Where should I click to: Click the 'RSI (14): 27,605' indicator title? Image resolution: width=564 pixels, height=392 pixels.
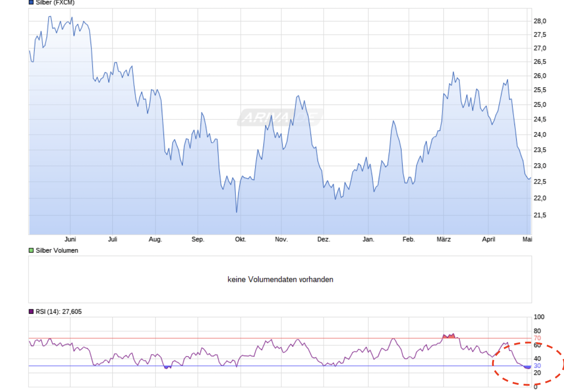coord(59,312)
